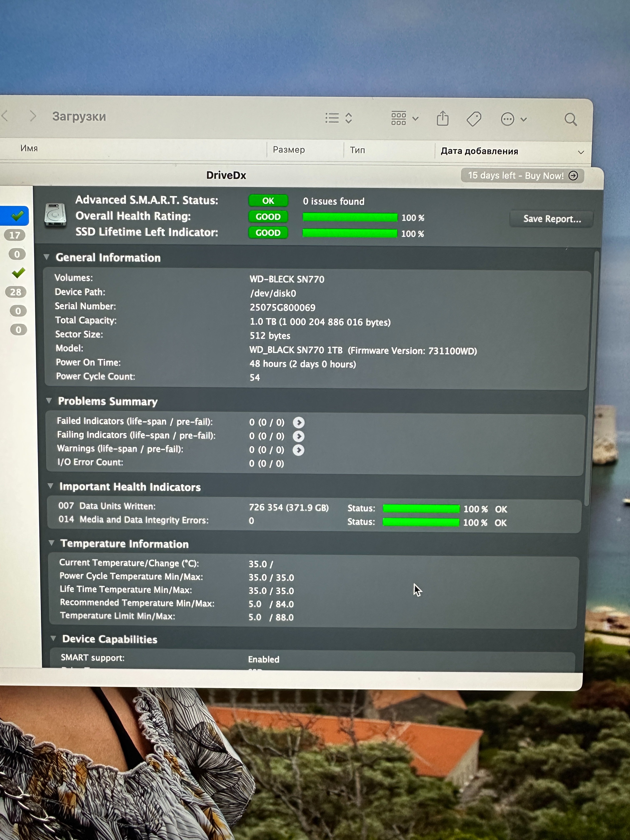Image resolution: width=630 pixels, height=840 pixels.
Task: Click serial number 25075G800069
Action: 282,307
